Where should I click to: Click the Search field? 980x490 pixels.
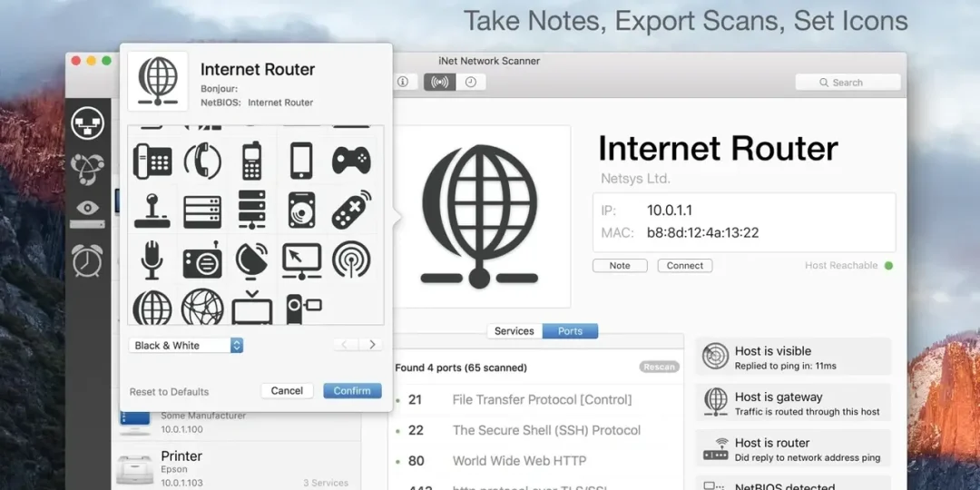(x=848, y=82)
